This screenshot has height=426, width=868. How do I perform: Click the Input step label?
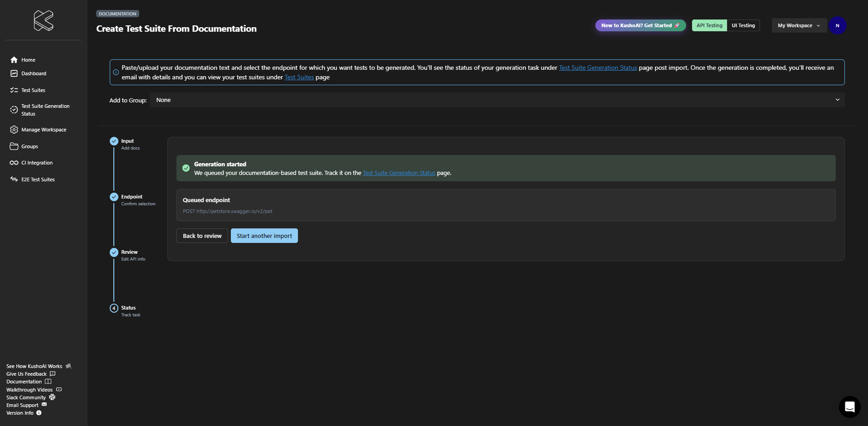click(127, 141)
